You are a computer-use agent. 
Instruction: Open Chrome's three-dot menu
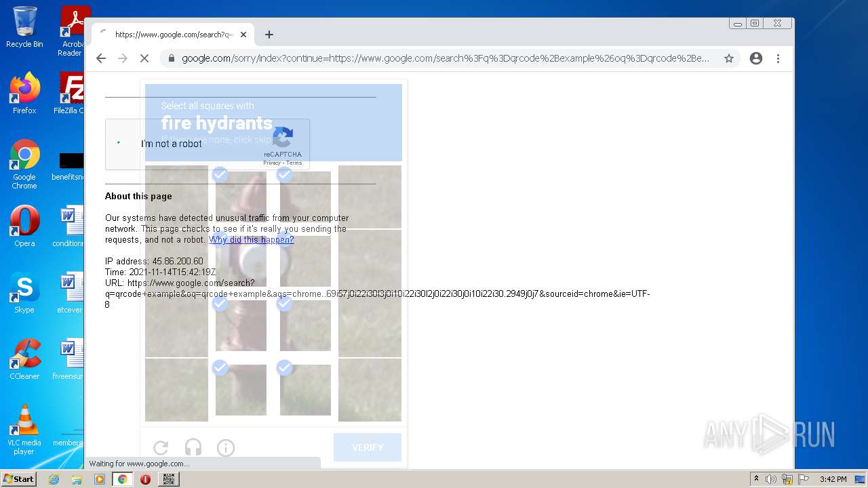(778, 58)
